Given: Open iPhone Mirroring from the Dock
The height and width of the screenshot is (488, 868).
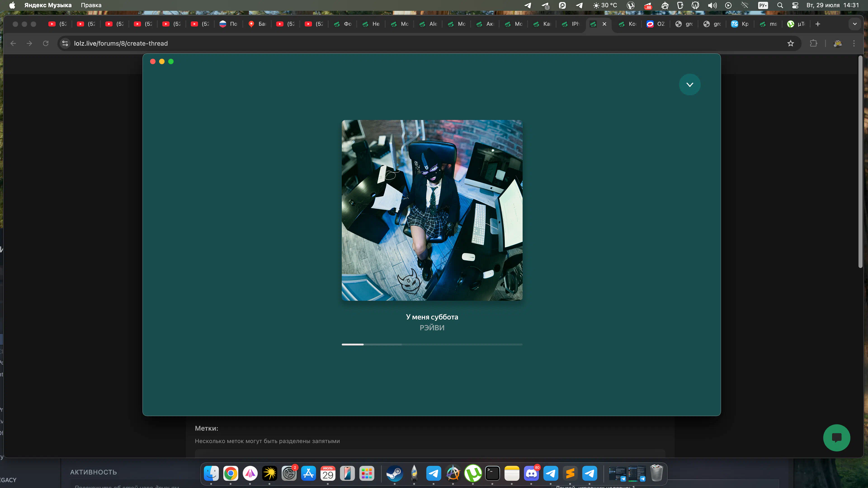Looking at the screenshot, I should click(x=347, y=473).
